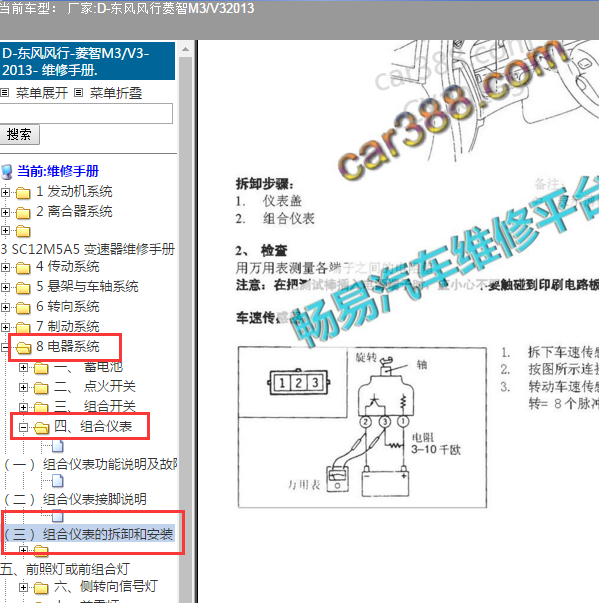Click the icon beside 菜单折叠
The image size is (599, 603).
(x=78, y=93)
